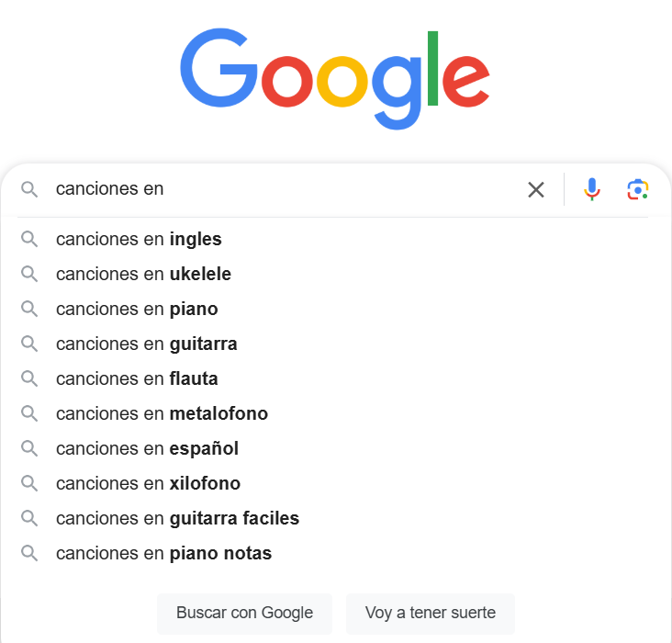This screenshot has height=643, width=672.
Task: Pick suggestion 'canciones en piano notas'
Action: 163,553
